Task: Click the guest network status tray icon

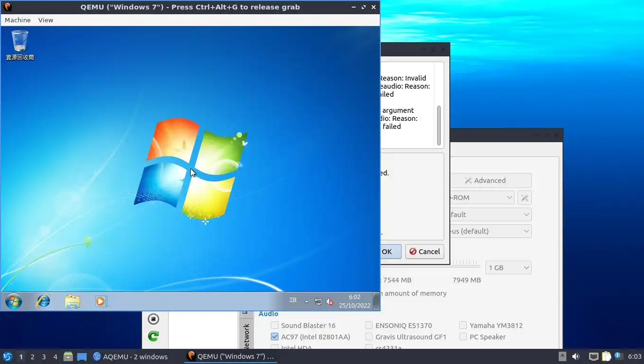Action: 318,301
